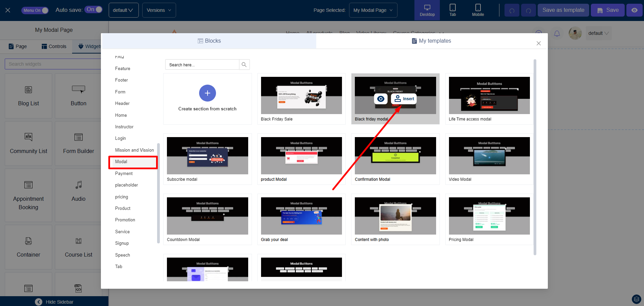Select the Container widget
The width and height of the screenshot is (644, 306).
click(x=28, y=247)
